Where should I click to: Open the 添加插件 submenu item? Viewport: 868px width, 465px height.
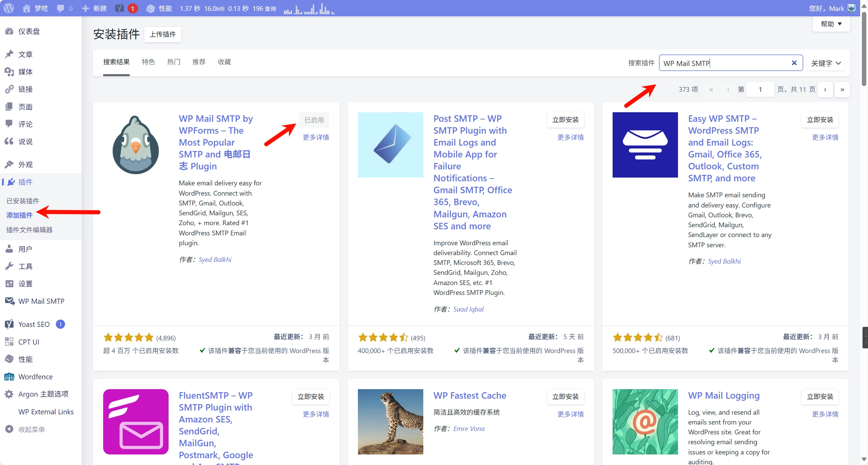(19, 215)
